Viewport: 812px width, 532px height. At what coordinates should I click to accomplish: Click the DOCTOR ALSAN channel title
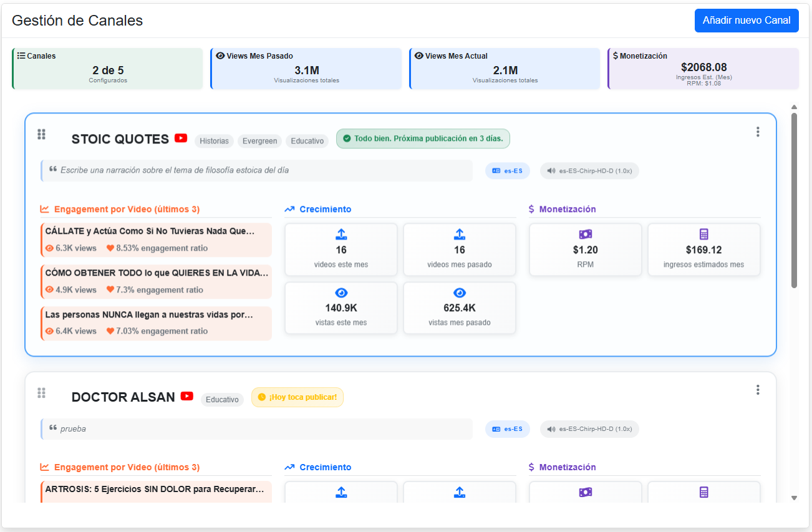coord(123,397)
